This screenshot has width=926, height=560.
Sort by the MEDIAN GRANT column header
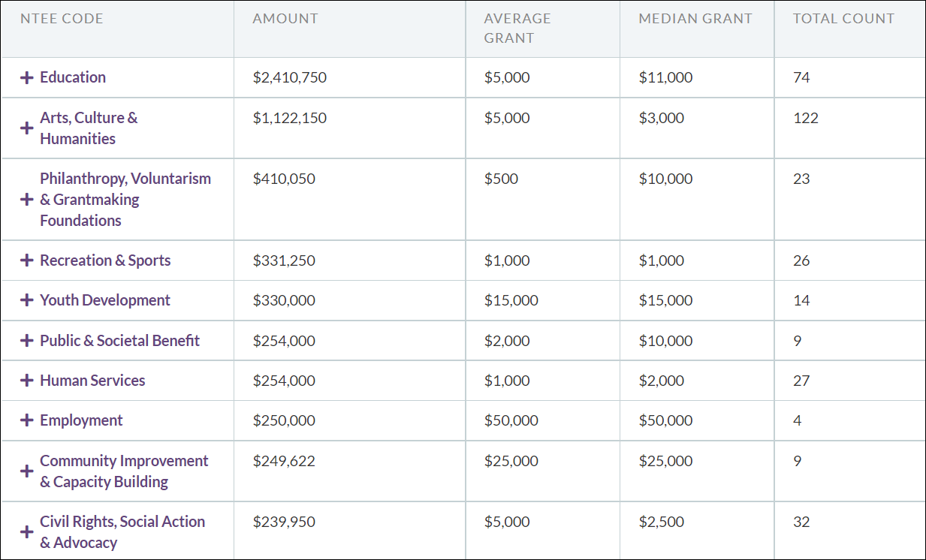(694, 18)
